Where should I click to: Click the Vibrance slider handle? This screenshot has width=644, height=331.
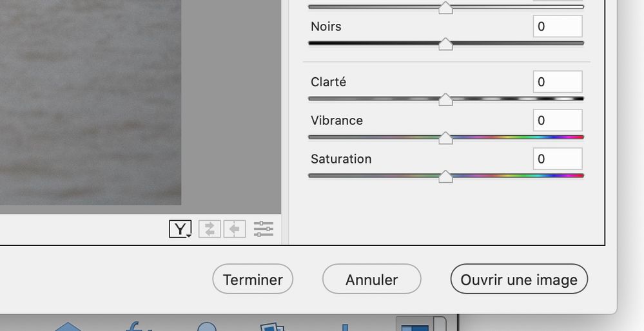pos(445,138)
